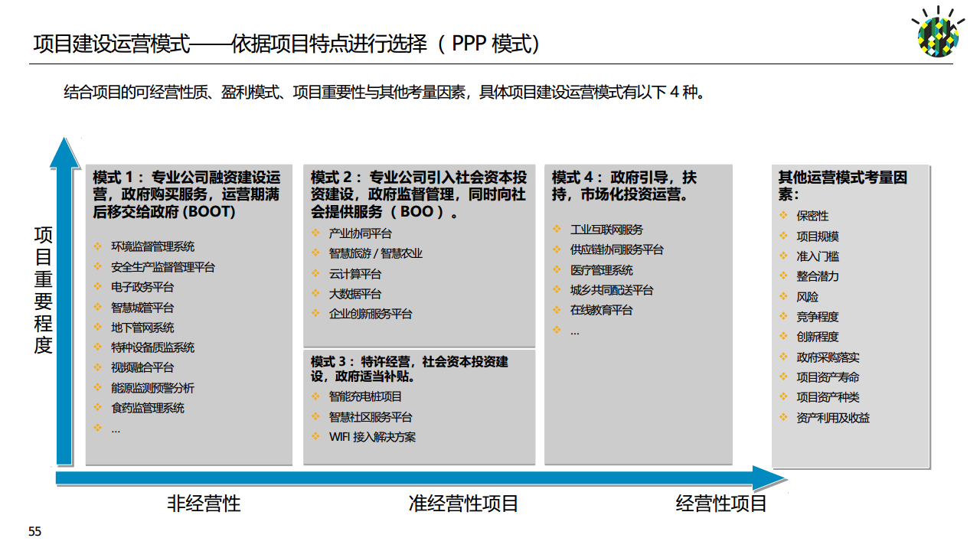The image size is (980, 551).
Task: Select the 非经营性 axis label
Action: (203, 504)
